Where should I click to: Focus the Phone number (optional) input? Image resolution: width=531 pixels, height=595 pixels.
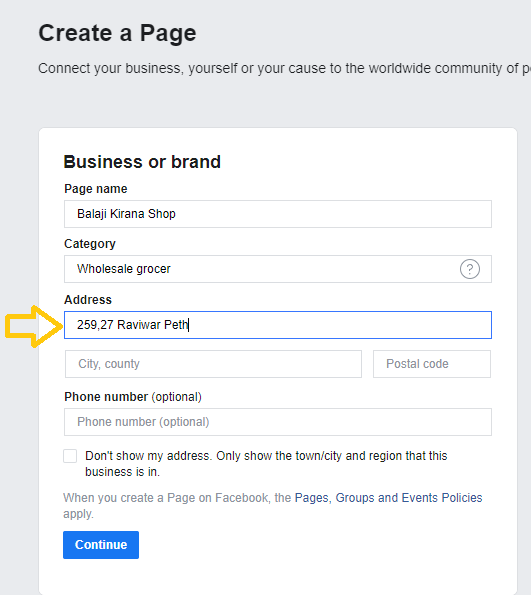point(277,422)
